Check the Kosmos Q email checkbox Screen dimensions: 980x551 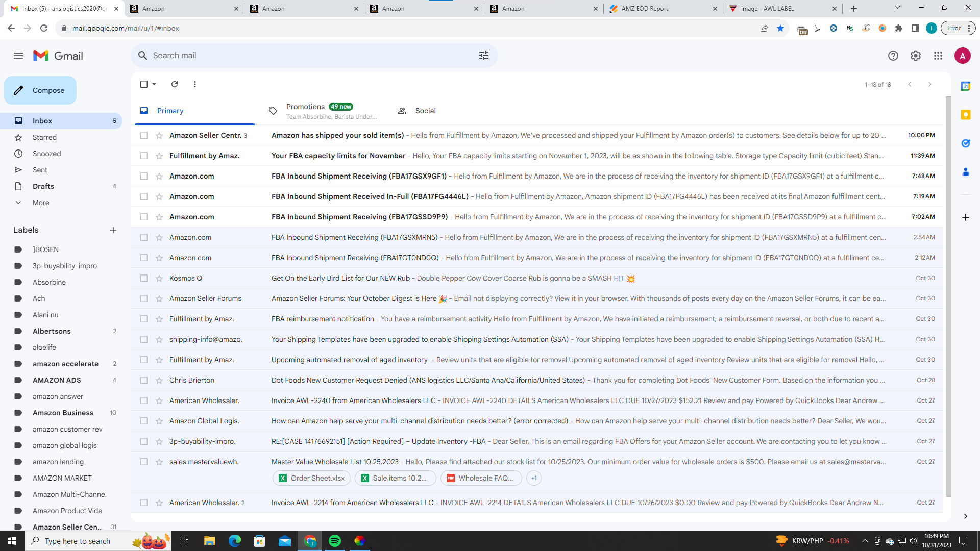pos(144,278)
